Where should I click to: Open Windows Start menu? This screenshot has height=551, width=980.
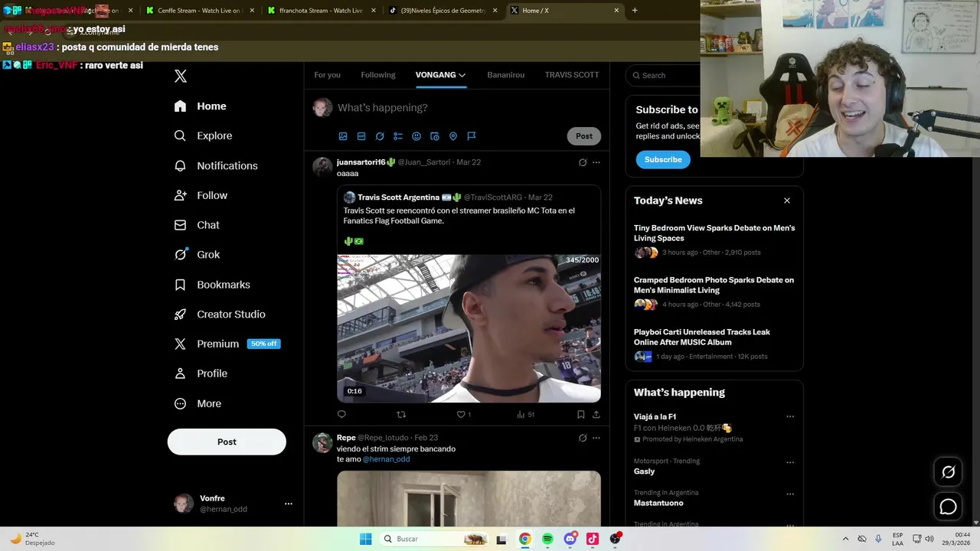(x=366, y=539)
